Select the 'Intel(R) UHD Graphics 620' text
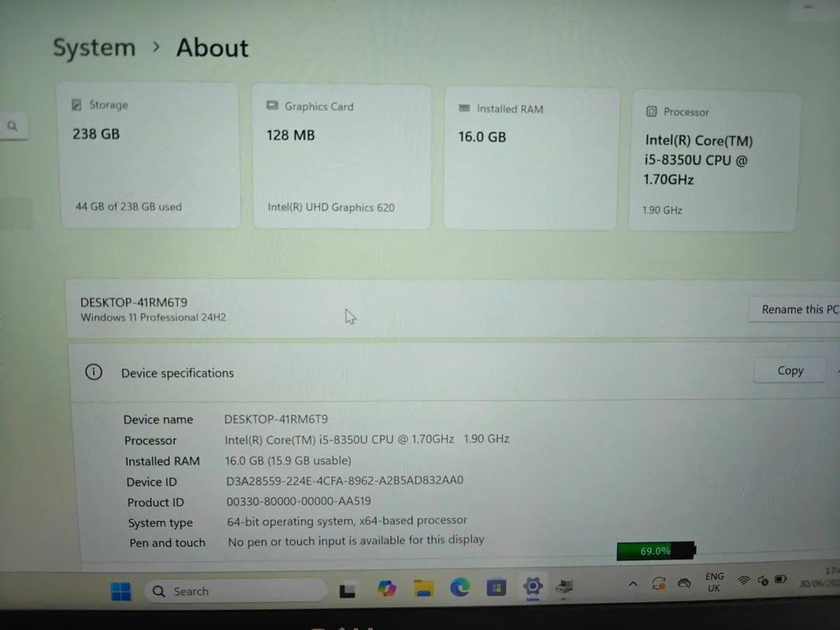This screenshot has width=840, height=630. pyautogui.click(x=331, y=207)
